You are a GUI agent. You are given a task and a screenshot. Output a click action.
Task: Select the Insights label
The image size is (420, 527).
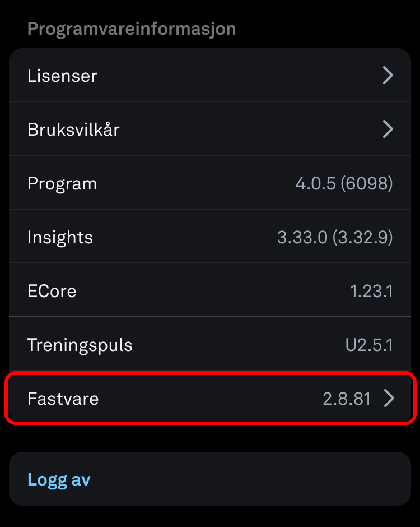[60, 237]
